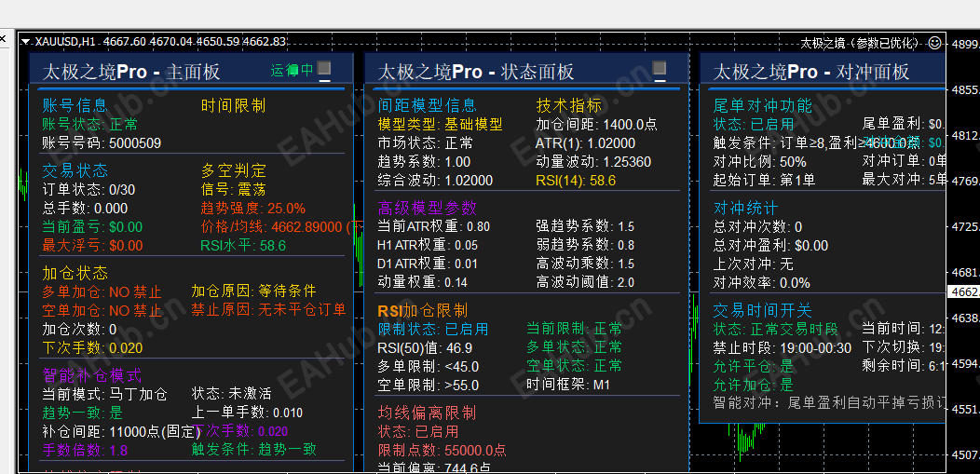
Task: Click the 账号状态: 正常 line
Action: 90,124
